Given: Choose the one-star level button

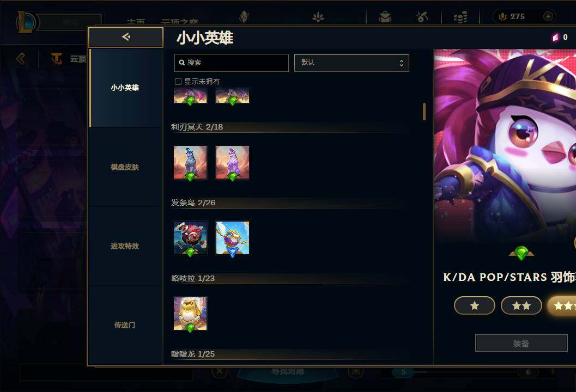Looking at the screenshot, I should pos(474,305).
